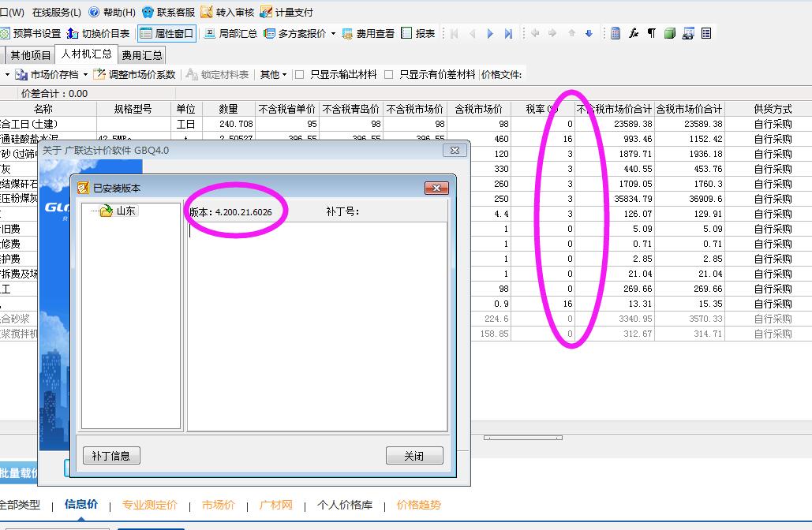Check 只显示输出材料 checkbox
Viewport: 812px width, 530px height.
click(x=299, y=74)
